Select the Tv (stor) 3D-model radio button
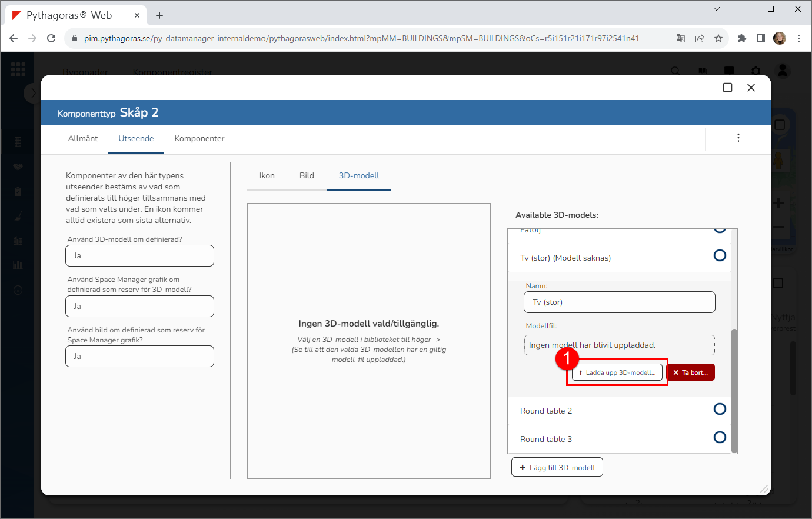The width and height of the screenshot is (812, 519). pos(719,255)
